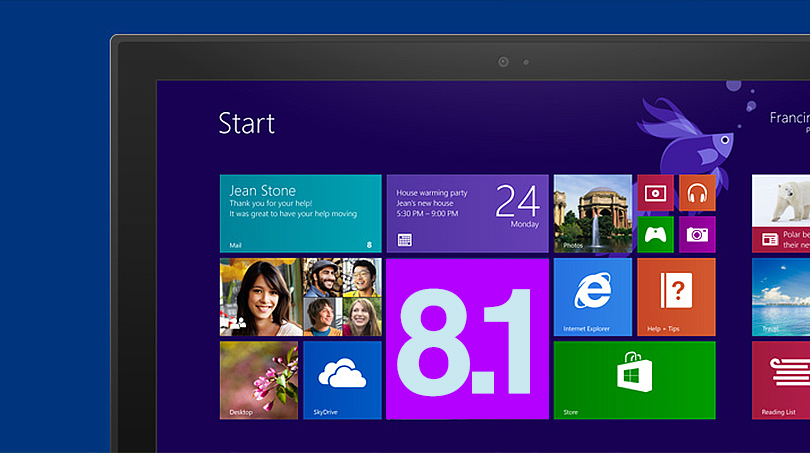This screenshot has height=453, width=810.
Task: Launch the Reading List tile
Action: (781, 379)
